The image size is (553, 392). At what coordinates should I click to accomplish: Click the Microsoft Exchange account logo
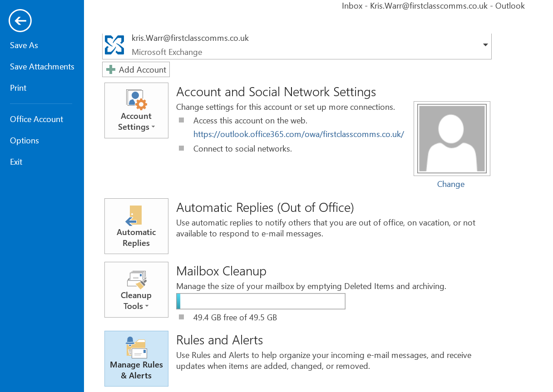pos(114,45)
